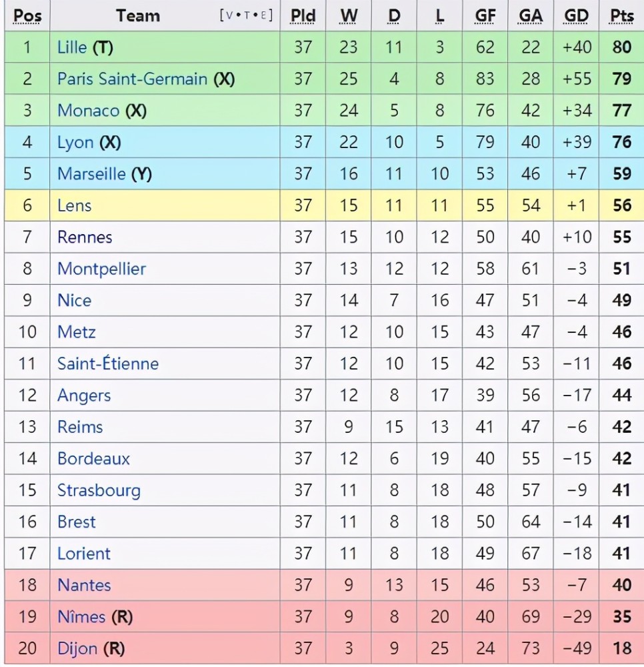Click the Pld column header abbreviation
644x667 pixels.
point(303,16)
